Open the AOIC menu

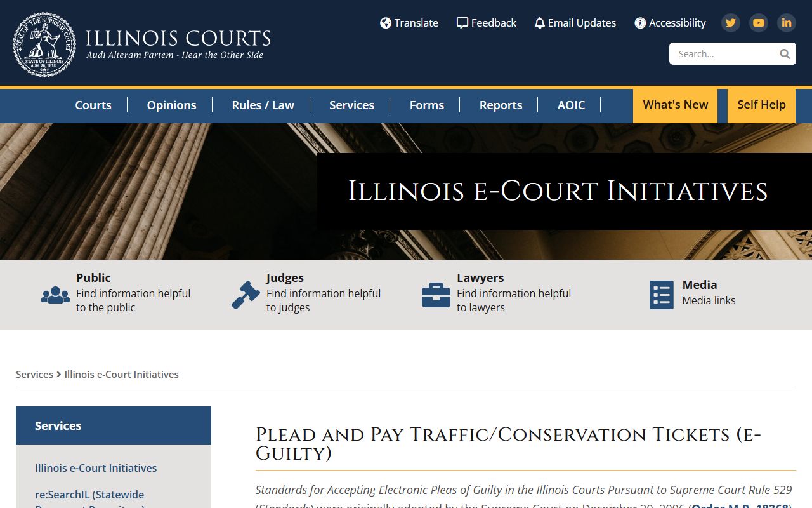point(571,105)
